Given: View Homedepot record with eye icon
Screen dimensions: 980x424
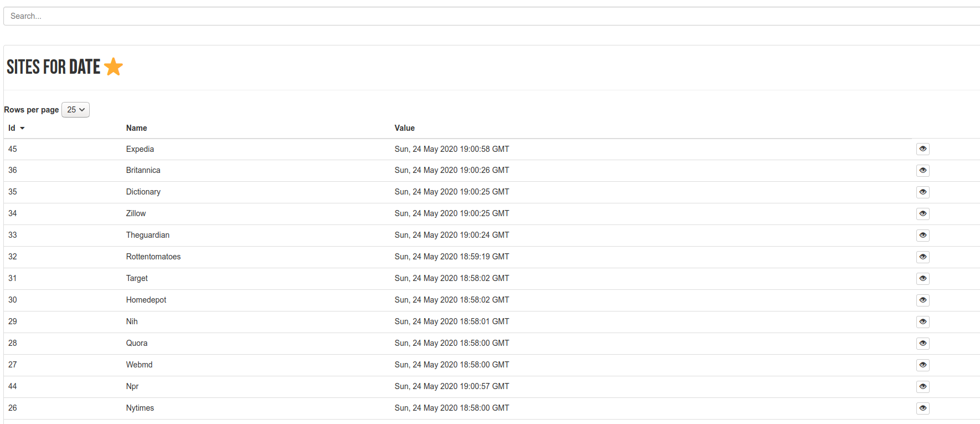Looking at the screenshot, I should pyautogui.click(x=922, y=300).
